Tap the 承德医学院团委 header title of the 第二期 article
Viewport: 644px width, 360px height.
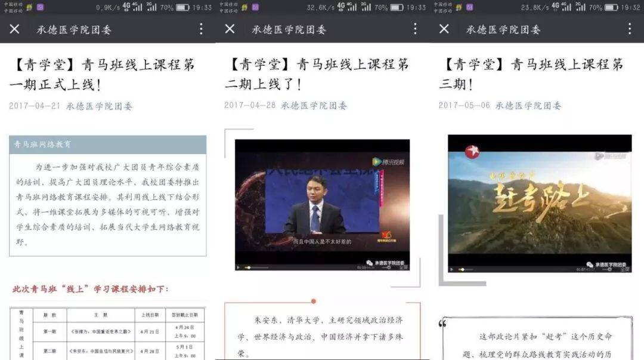[x=289, y=29]
